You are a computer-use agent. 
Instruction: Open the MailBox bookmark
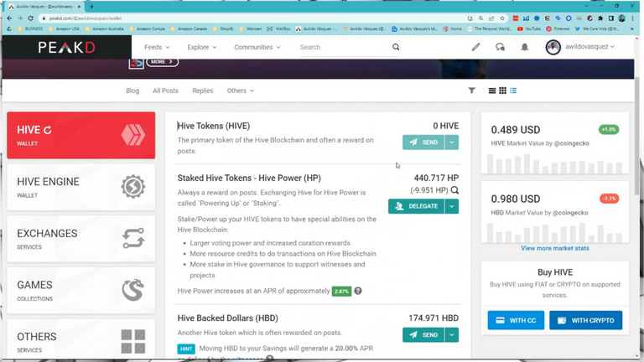pos(279,28)
